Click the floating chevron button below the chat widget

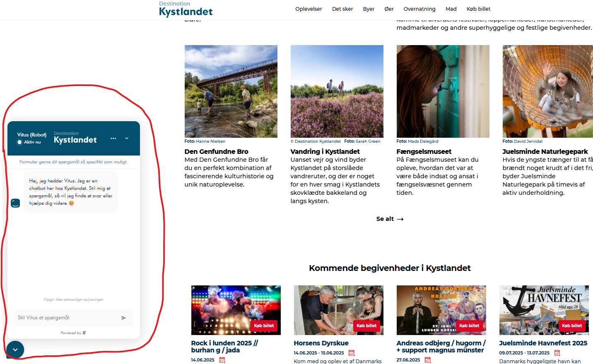pos(15,350)
